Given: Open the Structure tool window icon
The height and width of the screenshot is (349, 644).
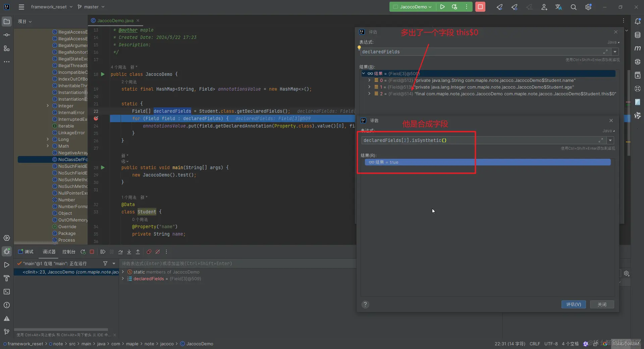Looking at the screenshot, I should (x=7, y=48).
